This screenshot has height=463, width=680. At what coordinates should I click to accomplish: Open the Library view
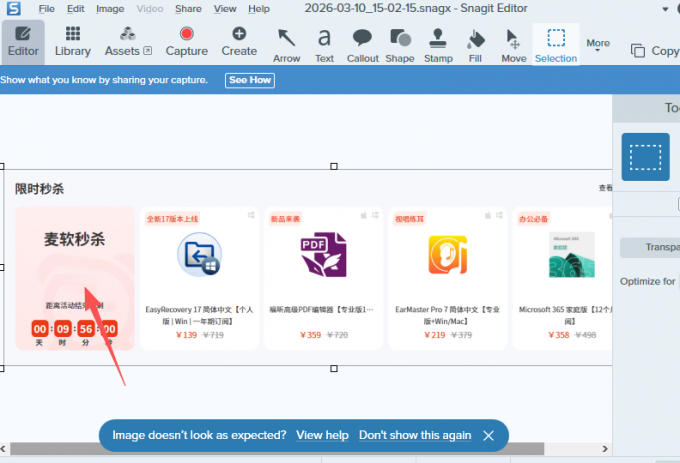(72, 42)
